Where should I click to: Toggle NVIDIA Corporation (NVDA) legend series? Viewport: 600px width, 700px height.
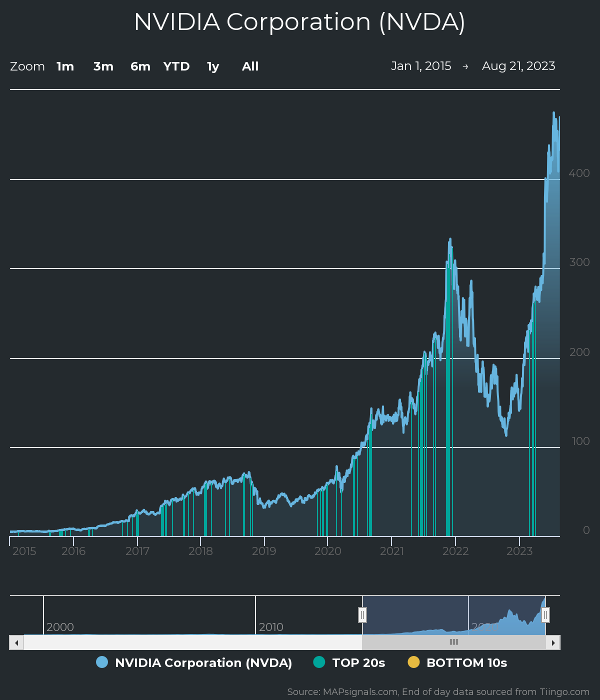click(x=194, y=662)
